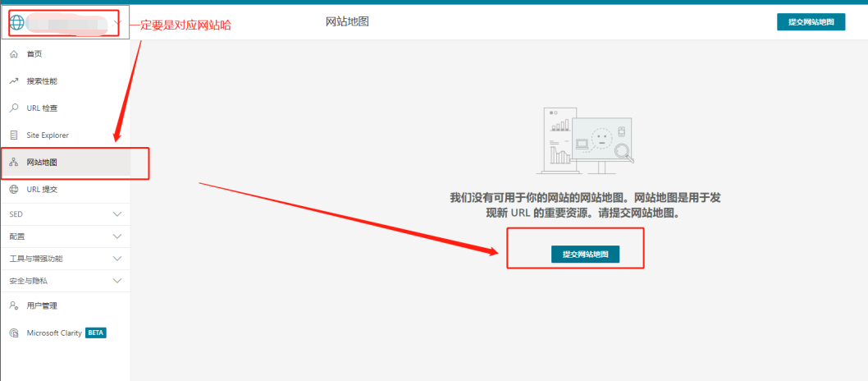This screenshot has height=381, width=868.
Task: Click the BETA badge beside Microsoft Clarity
Action: tap(96, 333)
